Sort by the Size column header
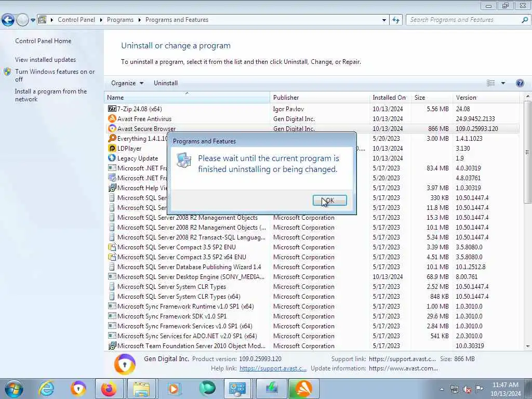The height and width of the screenshot is (399, 532). tap(432, 97)
